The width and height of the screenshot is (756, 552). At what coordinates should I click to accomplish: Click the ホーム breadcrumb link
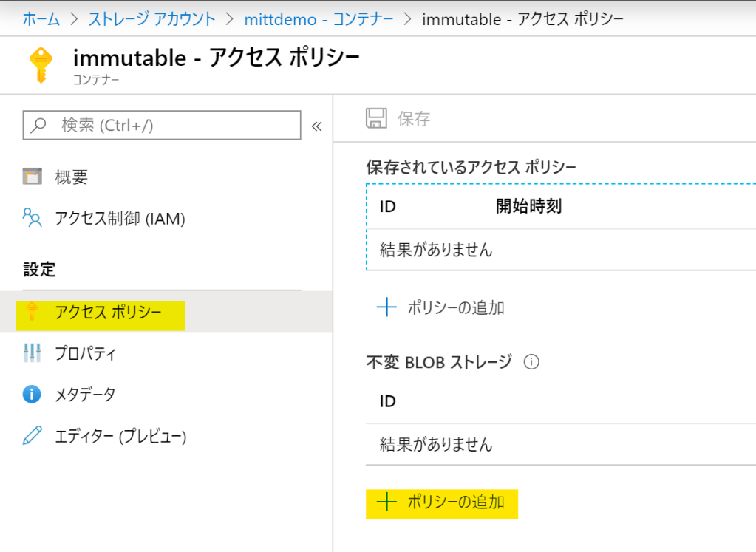pyautogui.click(x=41, y=19)
